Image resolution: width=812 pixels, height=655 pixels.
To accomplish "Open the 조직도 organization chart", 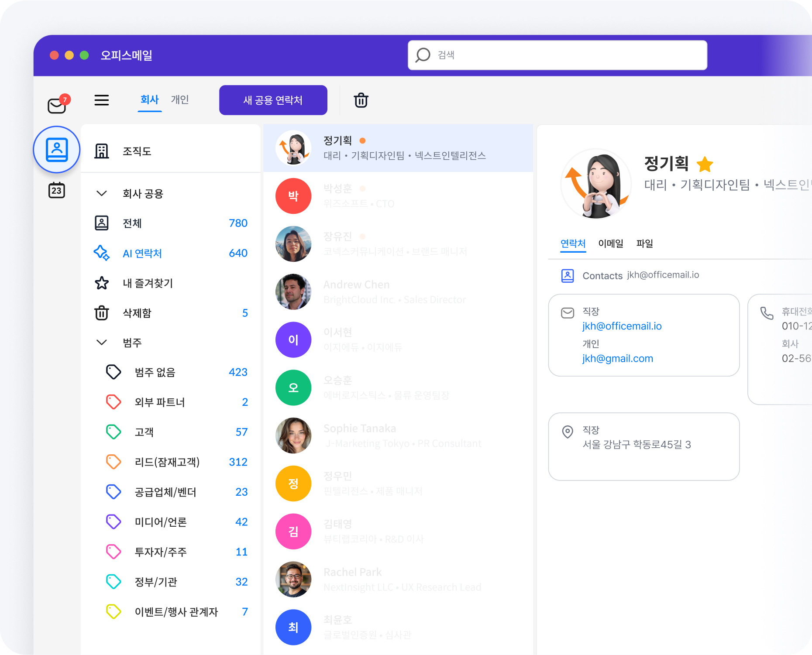I will (x=137, y=151).
